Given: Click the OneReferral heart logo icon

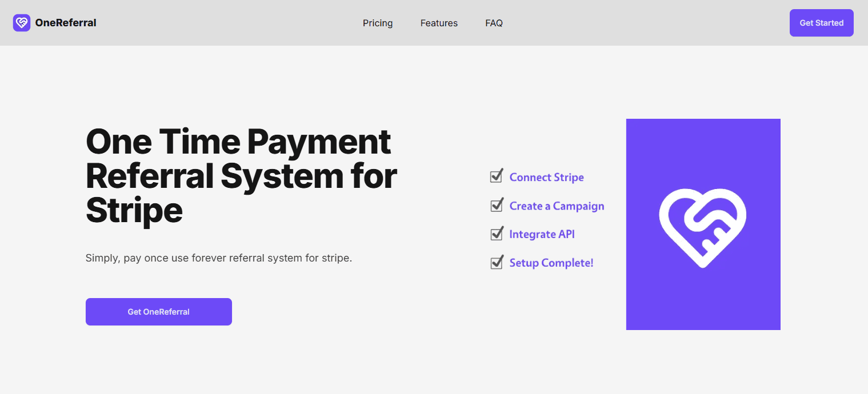Looking at the screenshot, I should [22, 23].
